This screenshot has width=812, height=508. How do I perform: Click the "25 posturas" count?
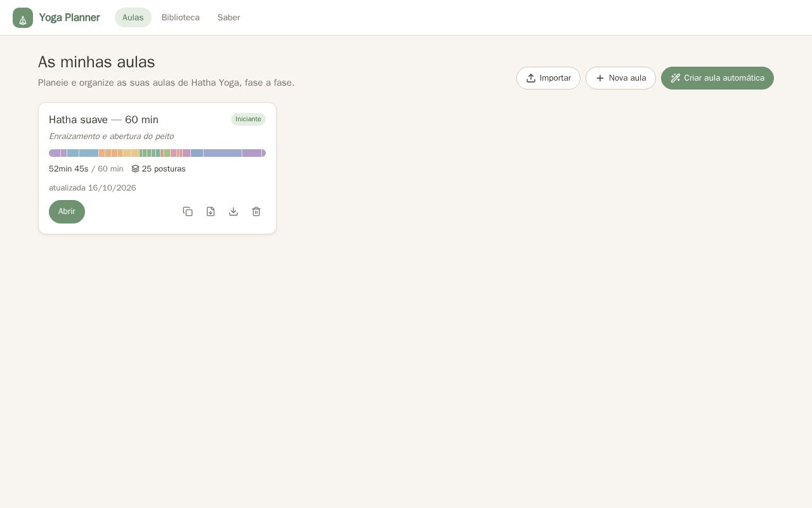point(159,169)
